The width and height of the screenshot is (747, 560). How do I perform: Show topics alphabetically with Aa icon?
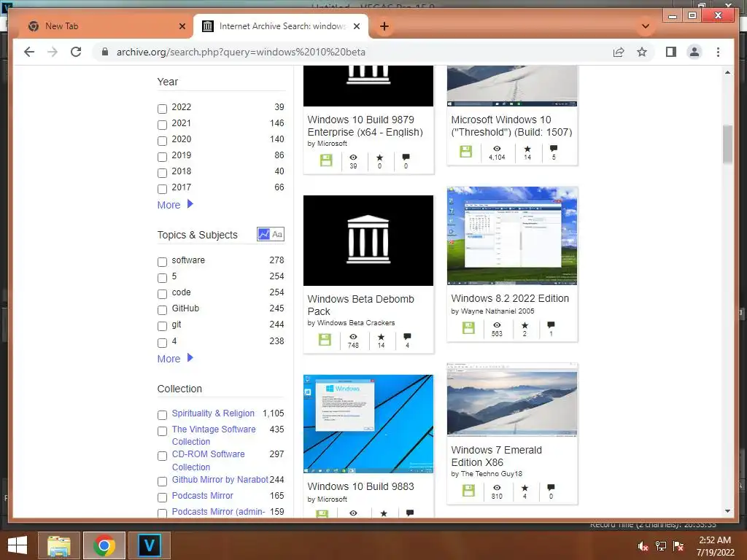pyautogui.click(x=277, y=234)
